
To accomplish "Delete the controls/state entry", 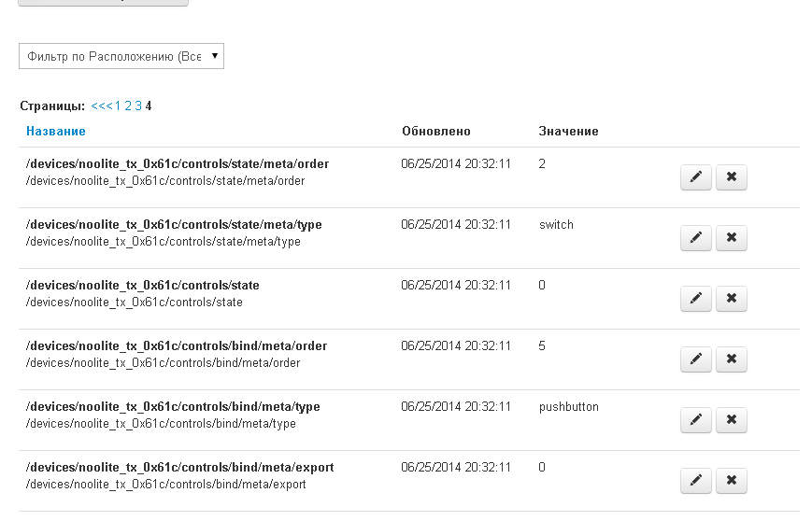I will (x=731, y=299).
